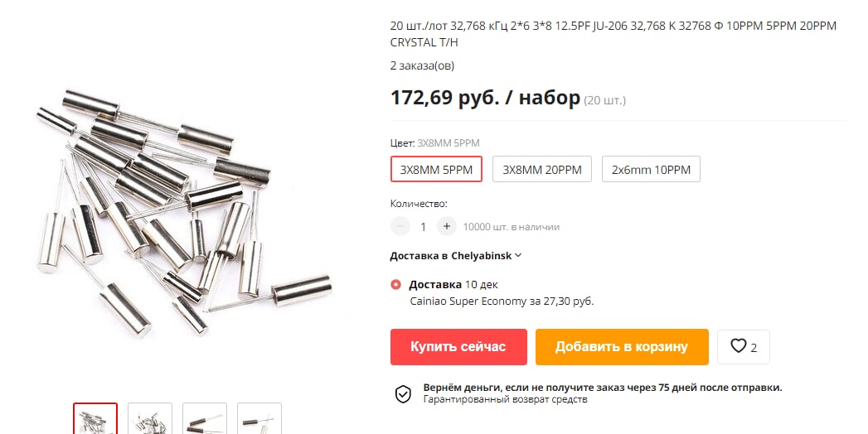
Task: Select the Cainiao delivery radio button
Action: click(395, 285)
